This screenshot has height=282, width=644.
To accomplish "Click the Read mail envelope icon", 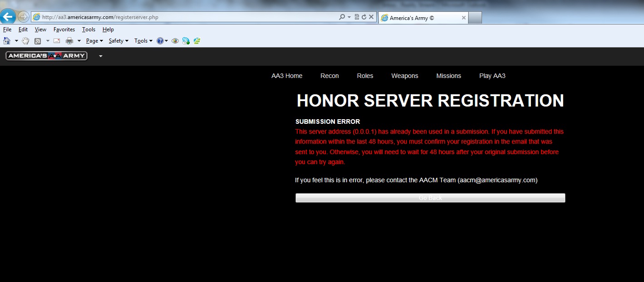I will 57,41.
